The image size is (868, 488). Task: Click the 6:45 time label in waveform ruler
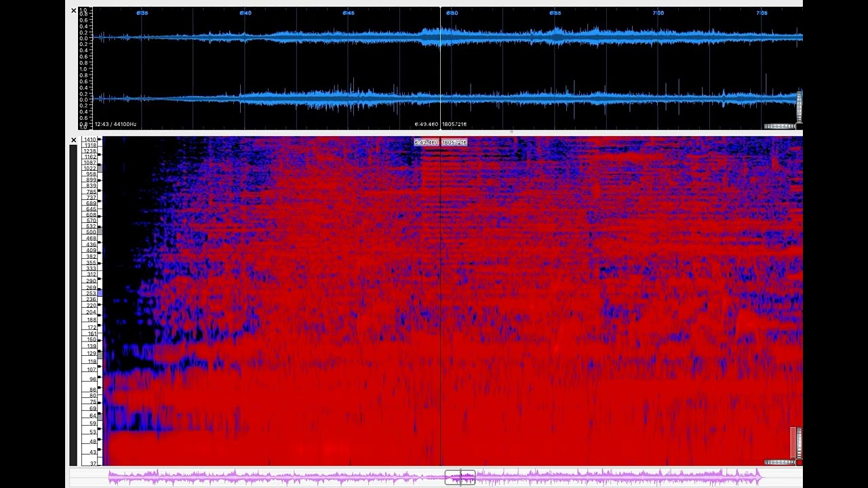349,13
